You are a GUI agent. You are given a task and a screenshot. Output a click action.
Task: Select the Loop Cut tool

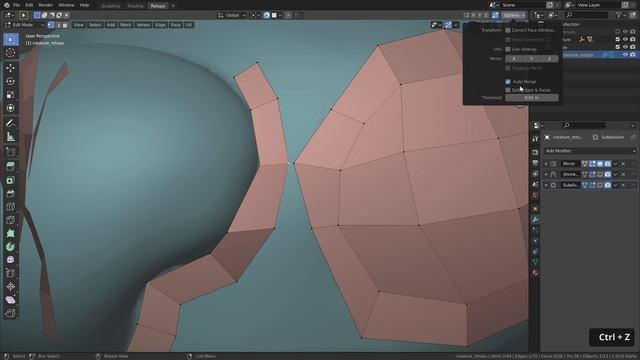(11, 207)
